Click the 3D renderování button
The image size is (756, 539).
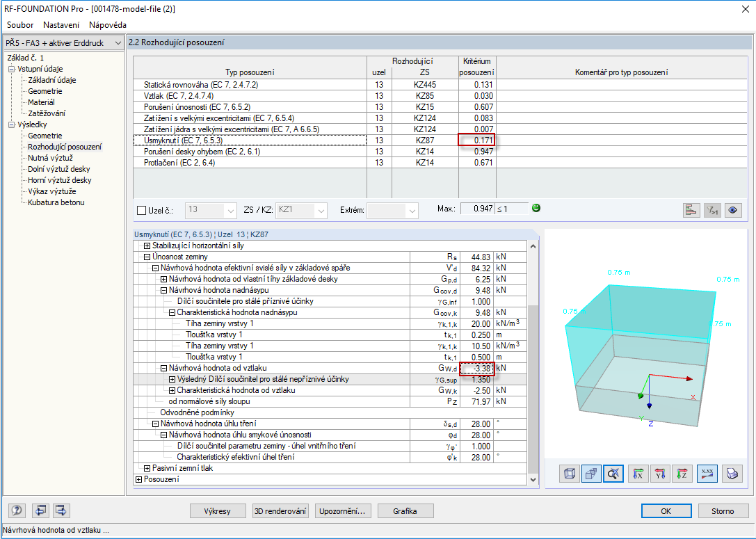[280, 511]
